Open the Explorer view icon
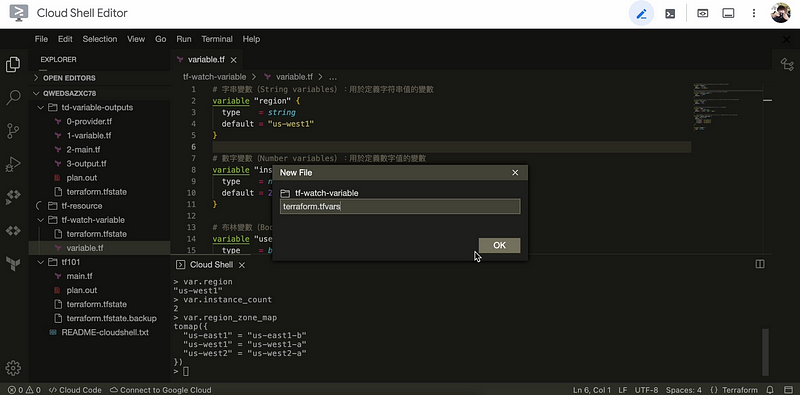Screen dimensions: 800x395 (x=13, y=65)
